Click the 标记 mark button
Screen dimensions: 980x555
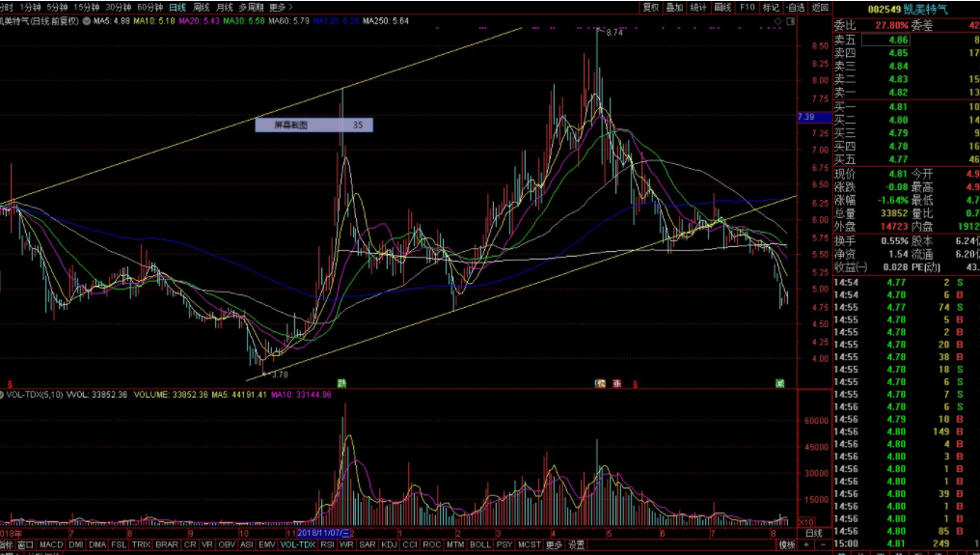[x=772, y=8]
